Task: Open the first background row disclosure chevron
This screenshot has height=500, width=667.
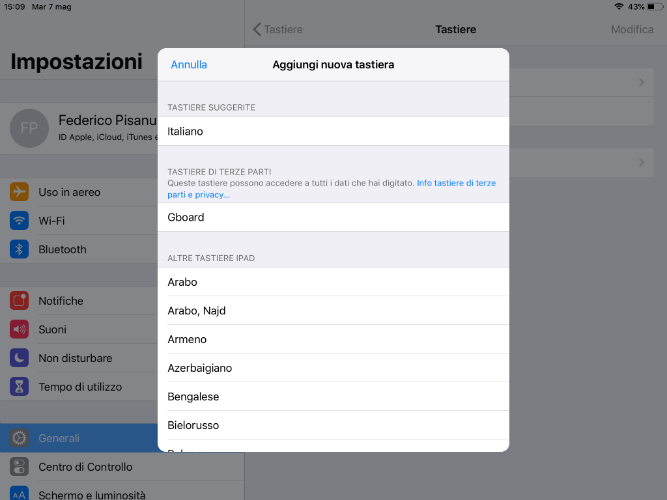Action: click(641, 83)
